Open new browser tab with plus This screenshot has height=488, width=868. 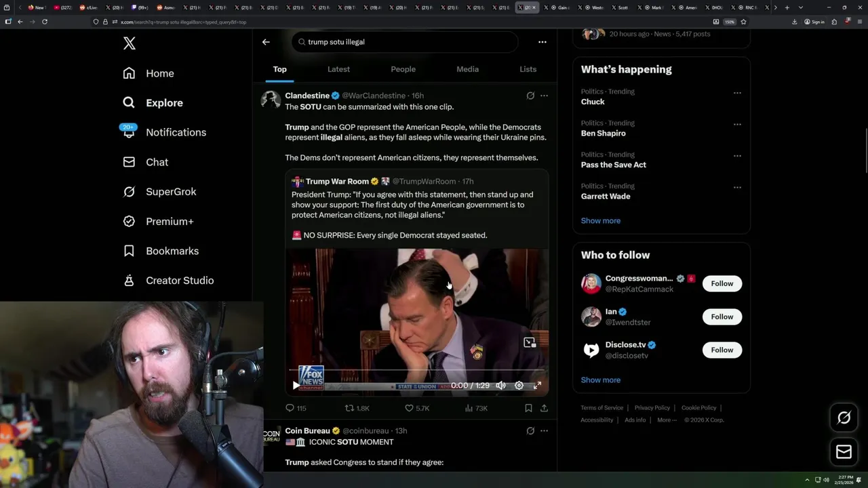click(787, 7)
